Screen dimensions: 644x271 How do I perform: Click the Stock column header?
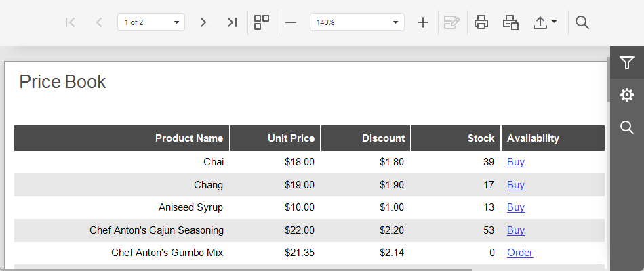point(456,138)
